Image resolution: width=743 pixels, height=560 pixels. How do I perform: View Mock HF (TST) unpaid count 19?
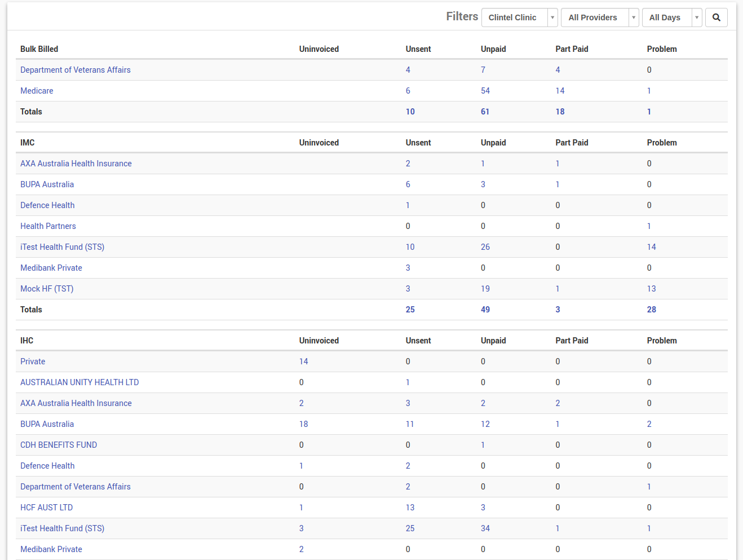485,289
